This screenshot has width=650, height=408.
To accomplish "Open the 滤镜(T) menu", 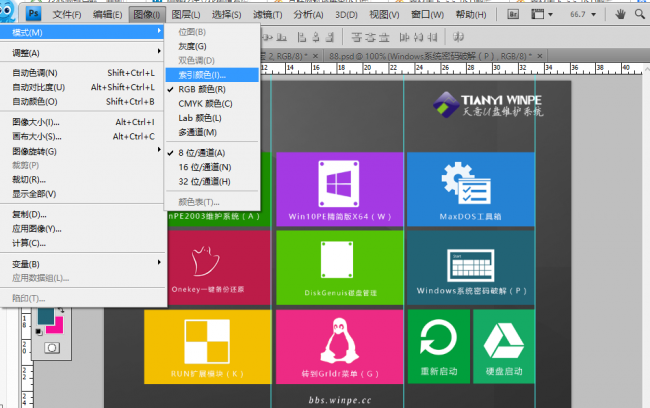I will click(267, 15).
